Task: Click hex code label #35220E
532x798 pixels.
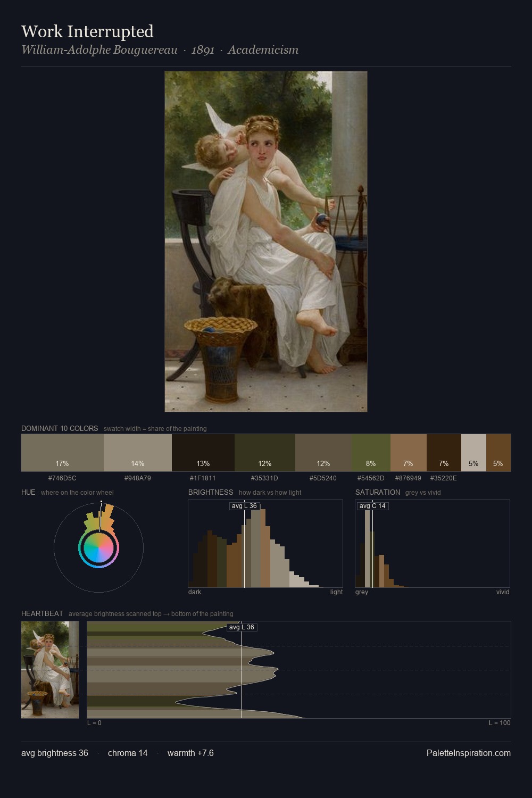Action: click(x=444, y=478)
